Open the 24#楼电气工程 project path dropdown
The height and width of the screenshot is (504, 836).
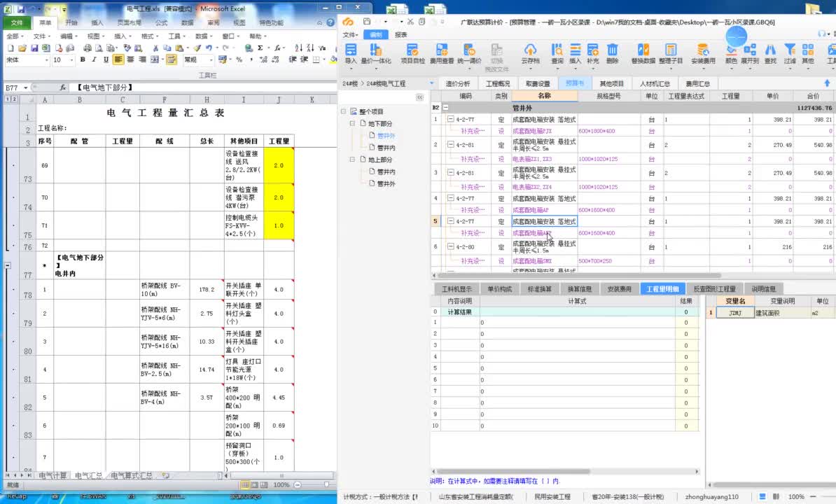point(431,83)
